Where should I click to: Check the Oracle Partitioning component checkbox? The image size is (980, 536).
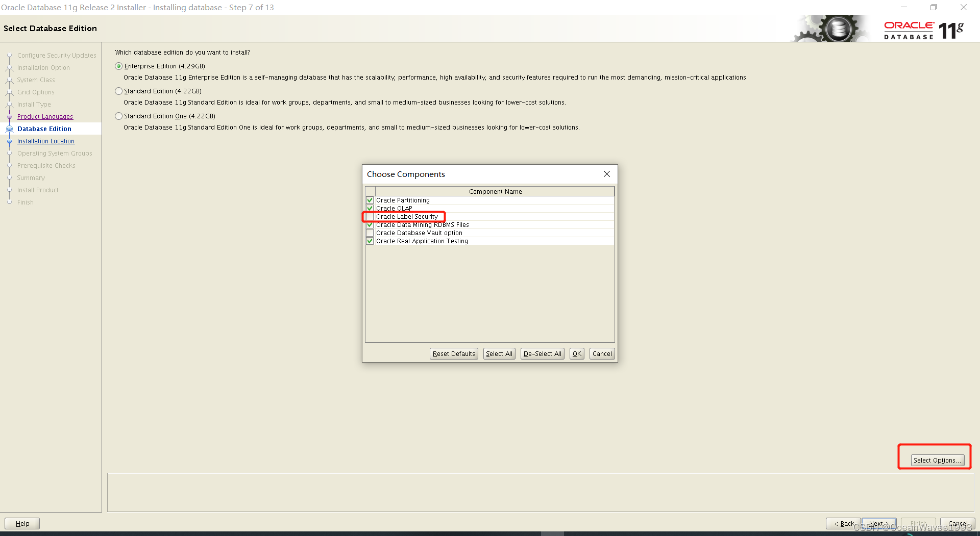(370, 200)
